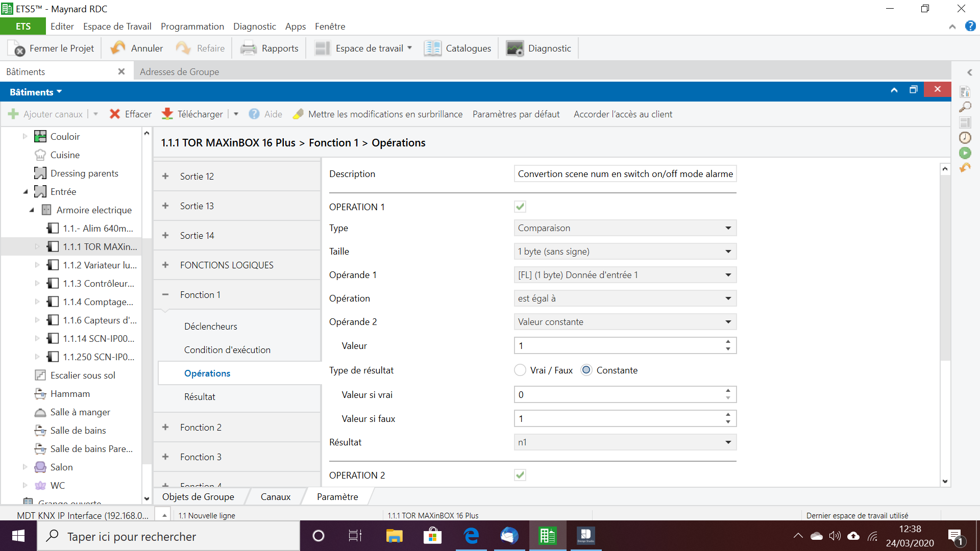Screen dimensions: 980x551
Task: Select the Vrai / Faux radio button
Action: 520,370
